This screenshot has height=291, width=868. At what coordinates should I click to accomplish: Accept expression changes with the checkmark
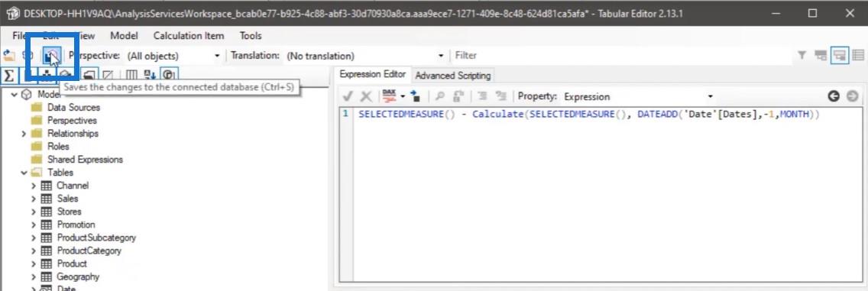pyautogui.click(x=348, y=96)
